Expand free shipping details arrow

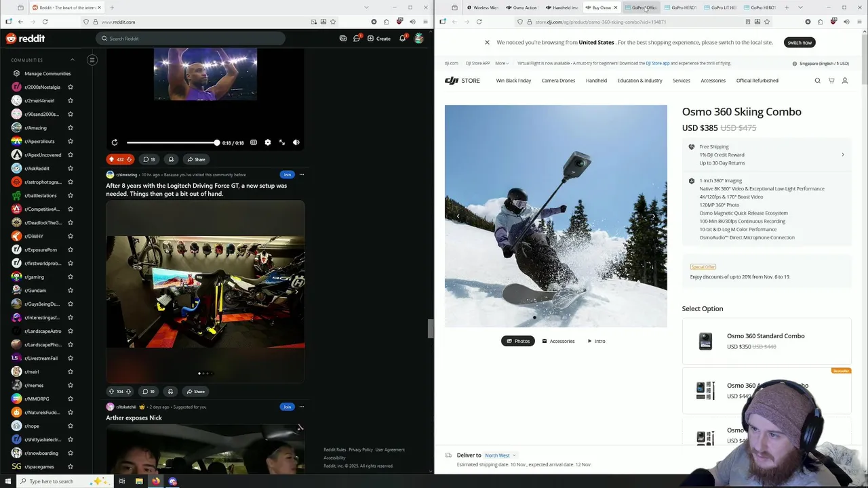(x=843, y=155)
